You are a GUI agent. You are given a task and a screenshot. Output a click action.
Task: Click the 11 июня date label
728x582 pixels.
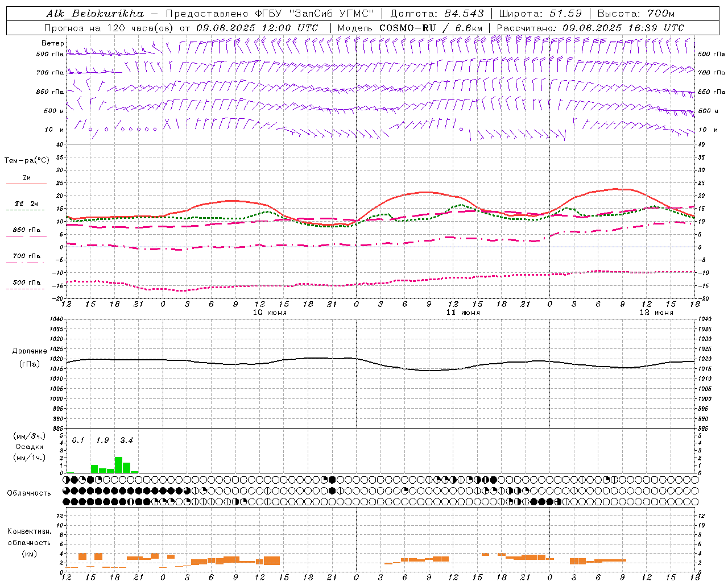click(463, 313)
